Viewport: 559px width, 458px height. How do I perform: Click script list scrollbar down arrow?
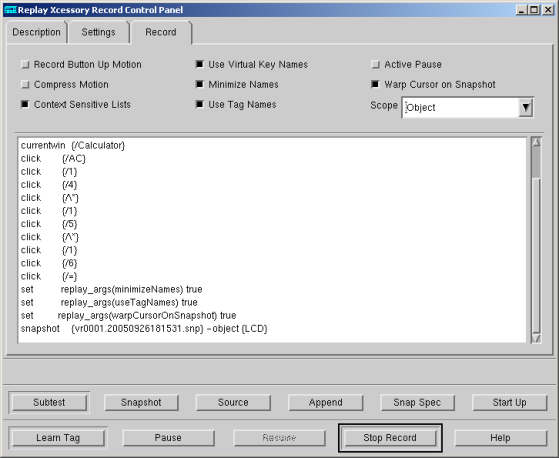(536, 338)
